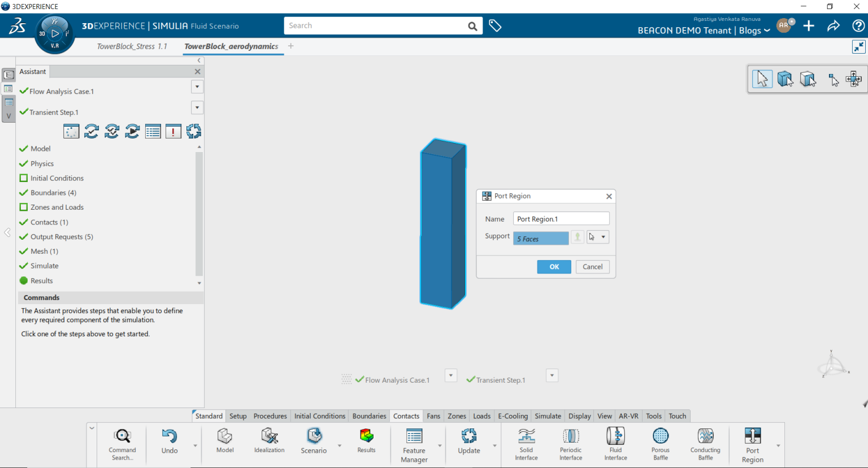Confirm Port Region with OK
The image size is (868, 468).
(554, 267)
